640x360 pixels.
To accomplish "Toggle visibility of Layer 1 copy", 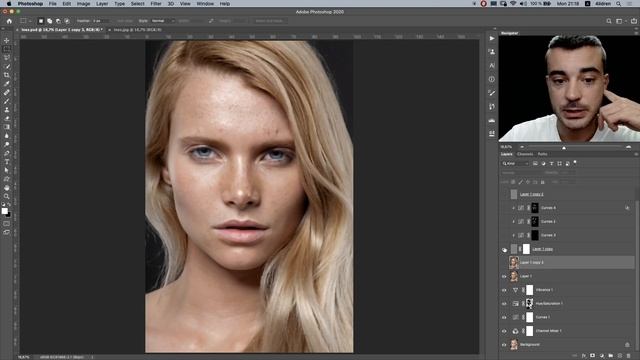I will tap(504, 249).
